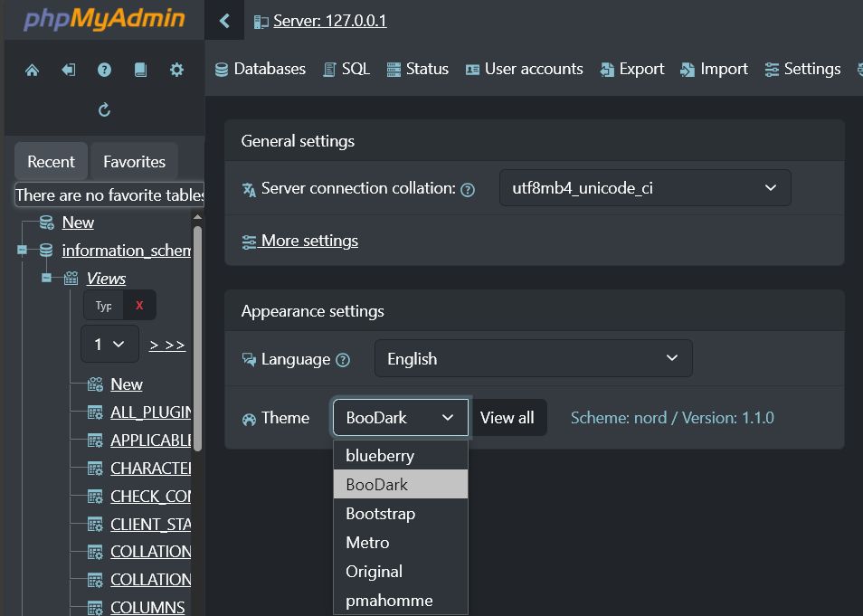The height and width of the screenshot is (616, 863).
Task: Open navigation panel settings gear icon
Action: click(176, 70)
